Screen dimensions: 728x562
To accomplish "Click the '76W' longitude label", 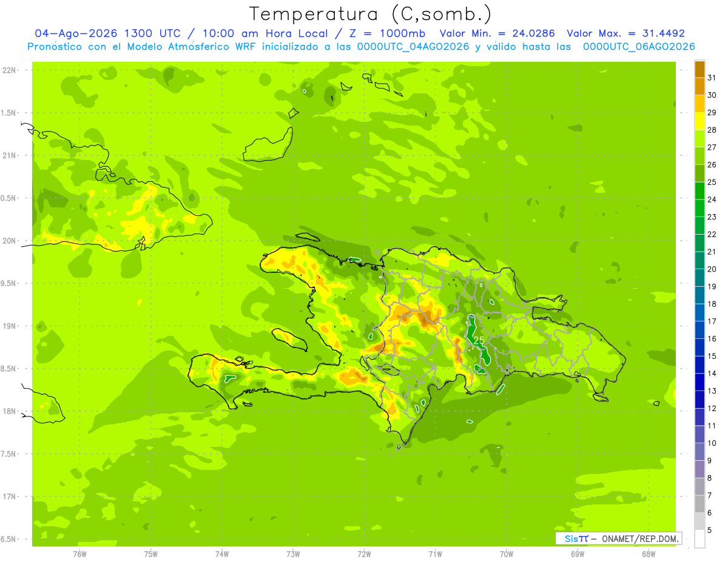I will click(x=79, y=554).
